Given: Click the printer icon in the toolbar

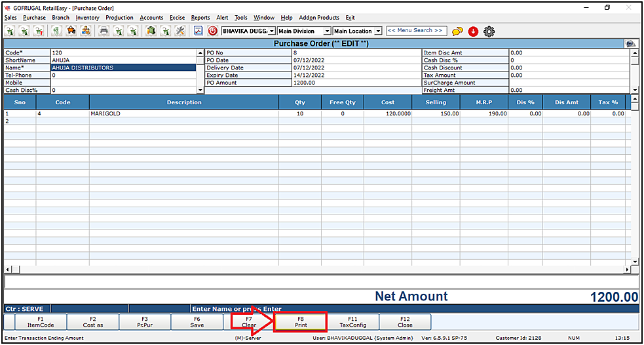Looking at the screenshot, I should pos(104,31).
